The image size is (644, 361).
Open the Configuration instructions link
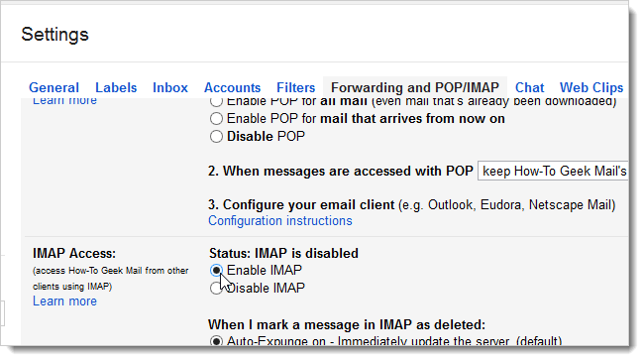pyautogui.click(x=280, y=221)
